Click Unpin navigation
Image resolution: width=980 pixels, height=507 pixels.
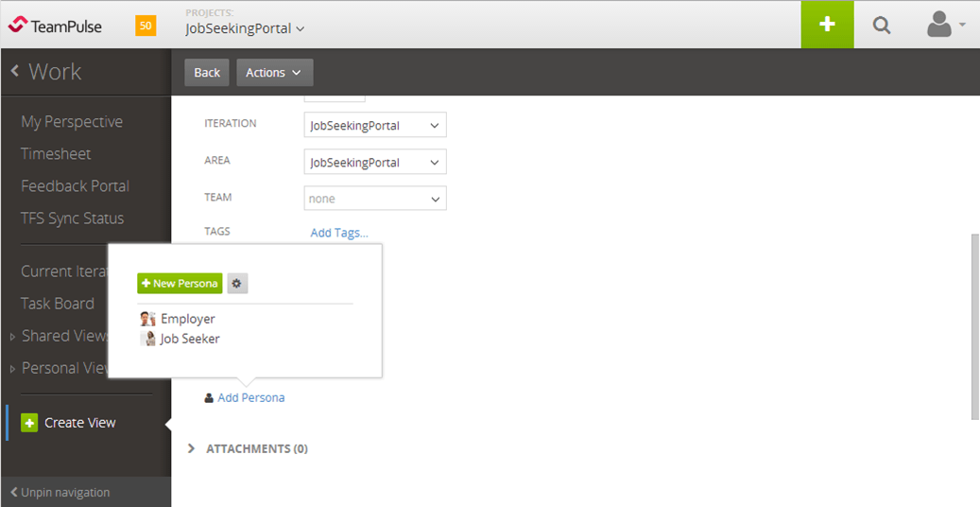(x=60, y=493)
